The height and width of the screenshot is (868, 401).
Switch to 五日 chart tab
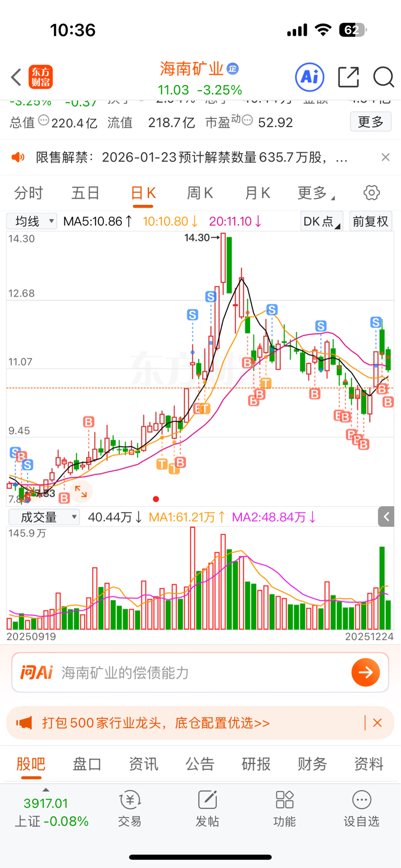[x=86, y=193]
